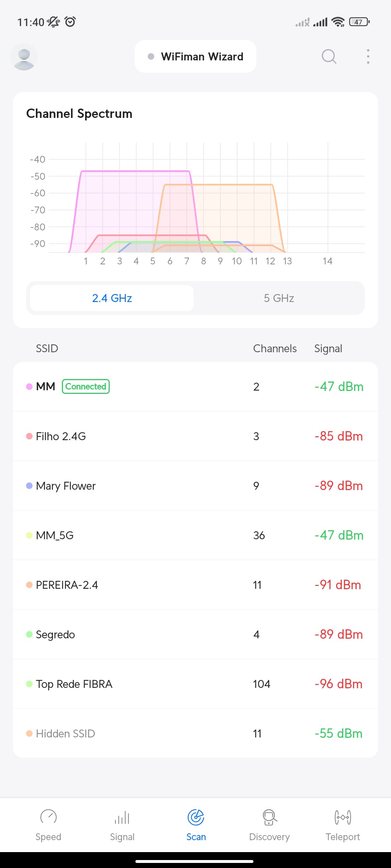391x868 pixels.
Task: Open the user profile avatar
Action: coord(24,57)
